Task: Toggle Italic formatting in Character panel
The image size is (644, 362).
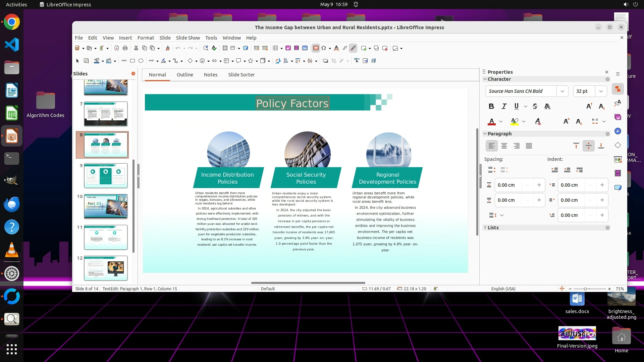Action: tap(504, 106)
